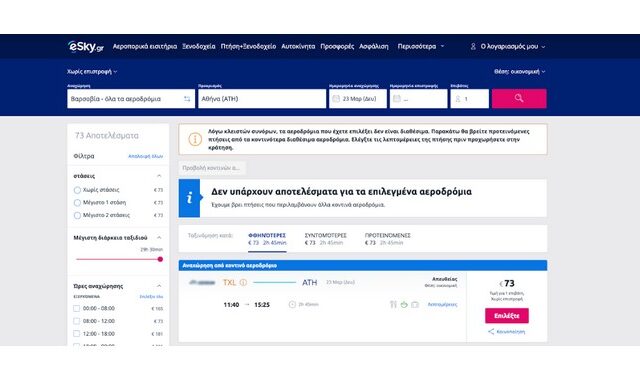Click the empty return date field
The height and width of the screenshot is (380, 640).
tap(418, 99)
